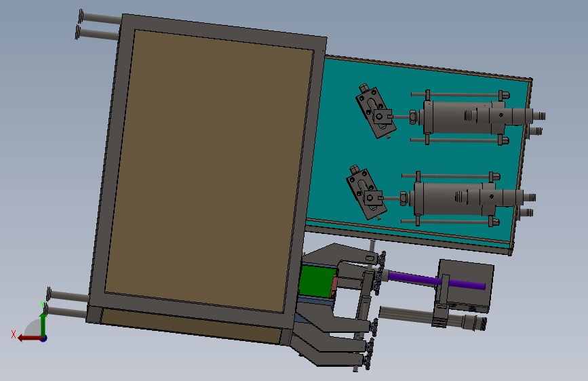Pick the narrow brown strip below main panel

[x=191, y=325]
